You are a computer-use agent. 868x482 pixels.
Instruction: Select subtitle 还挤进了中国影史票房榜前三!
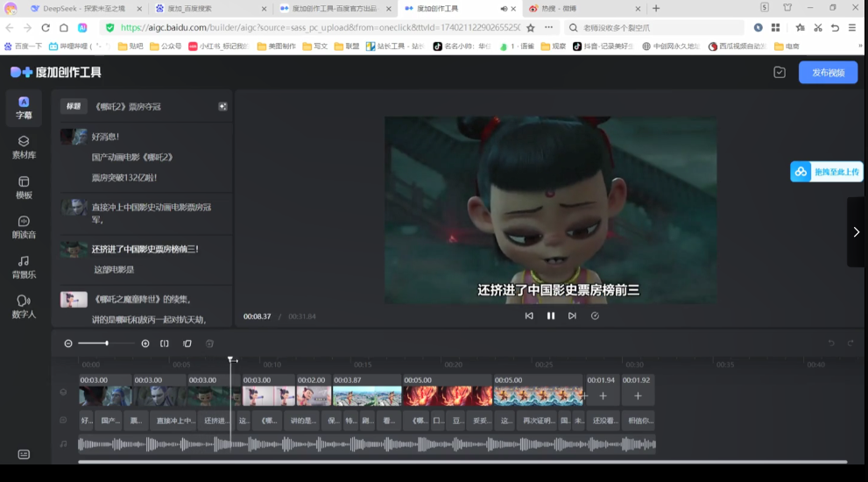click(x=145, y=249)
